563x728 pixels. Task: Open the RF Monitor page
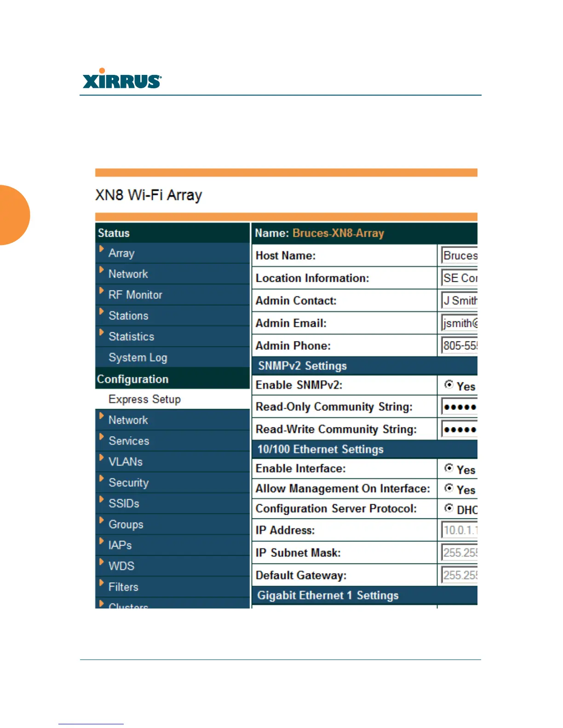pos(135,295)
